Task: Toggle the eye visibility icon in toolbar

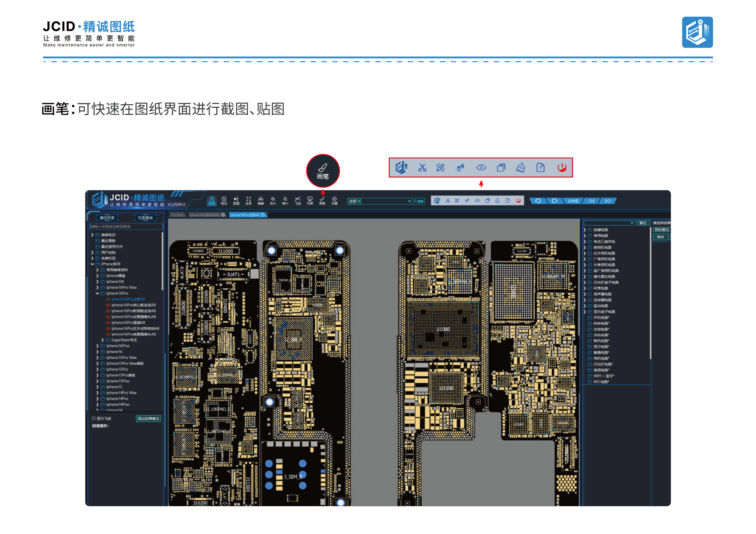Action: pos(477,200)
